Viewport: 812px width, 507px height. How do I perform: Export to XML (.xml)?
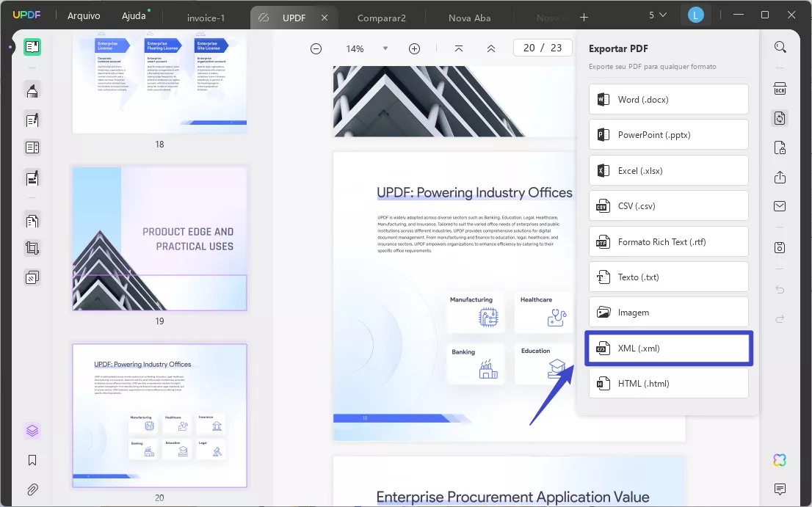tap(669, 349)
